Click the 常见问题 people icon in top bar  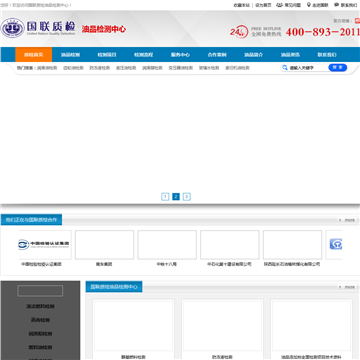pyautogui.click(x=279, y=5)
